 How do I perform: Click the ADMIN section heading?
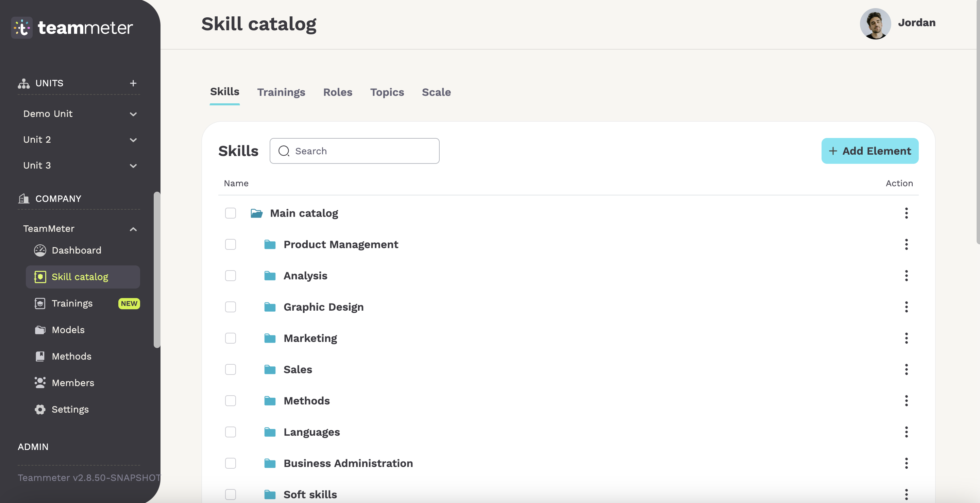click(x=33, y=447)
